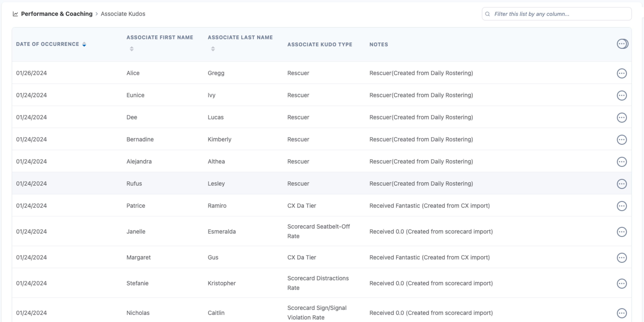Open actions menu for Alejandra Althea row
This screenshot has height=322, width=644.
click(621, 162)
